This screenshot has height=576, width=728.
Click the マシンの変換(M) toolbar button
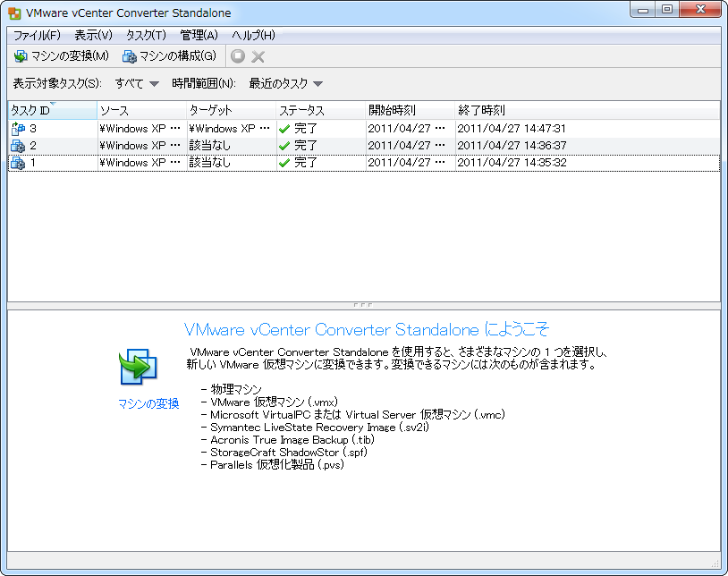click(x=62, y=56)
